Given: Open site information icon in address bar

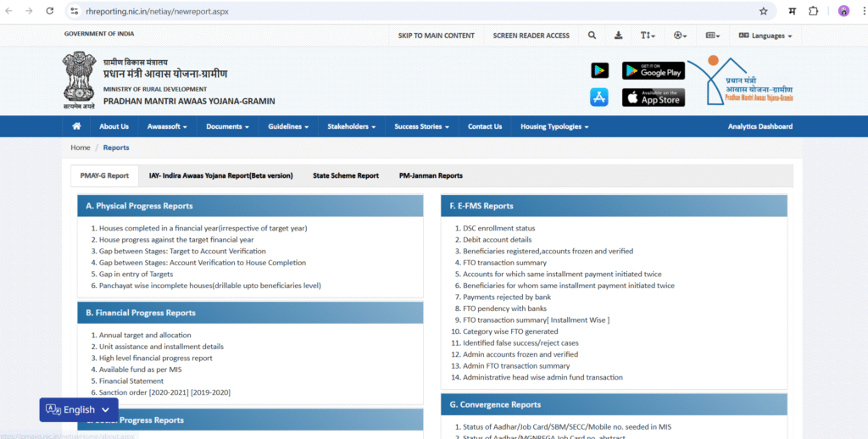Looking at the screenshot, I should click(x=75, y=11).
